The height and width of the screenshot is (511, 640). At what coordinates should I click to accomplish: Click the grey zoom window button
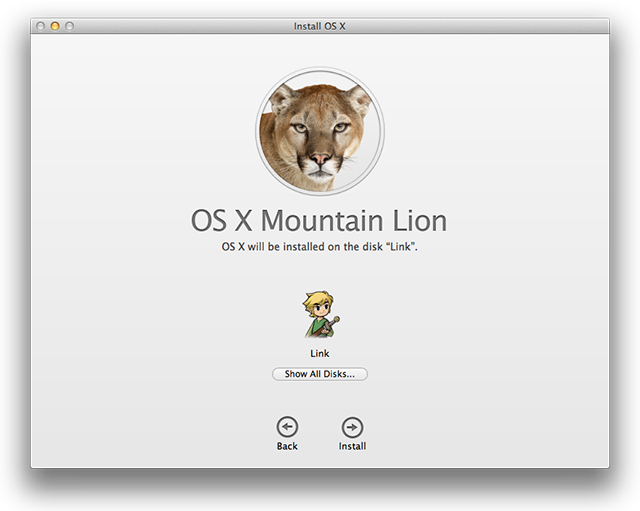click(x=69, y=26)
